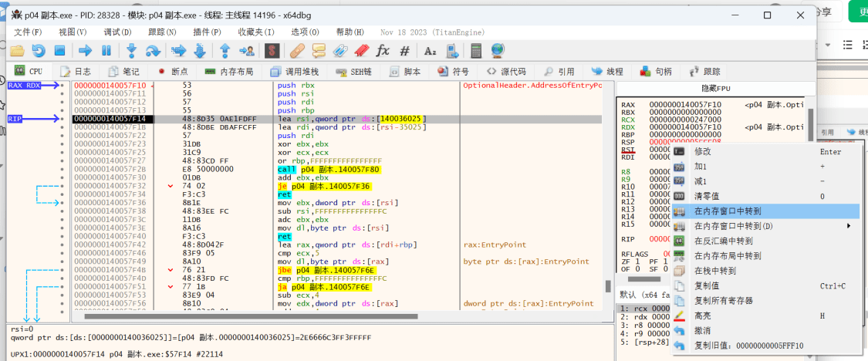The width and height of the screenshot is (868, 361).
Task: Open the 帮助(H) menu
Action: pos(350,32)
